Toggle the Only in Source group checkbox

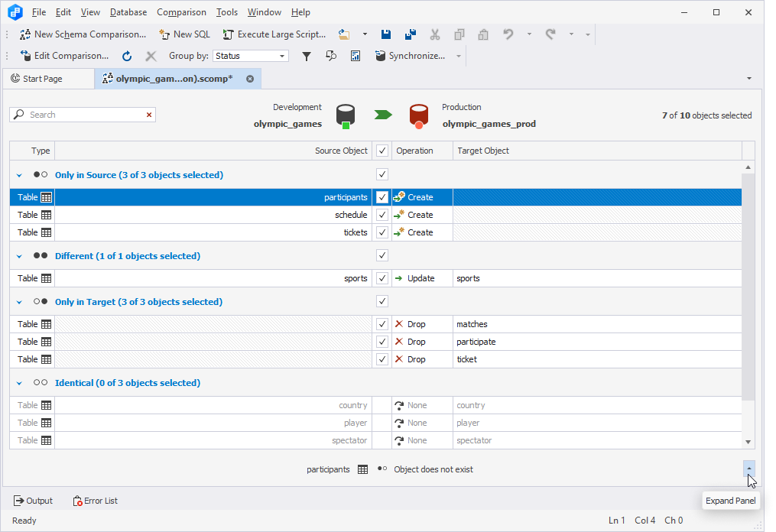[382, 175]
